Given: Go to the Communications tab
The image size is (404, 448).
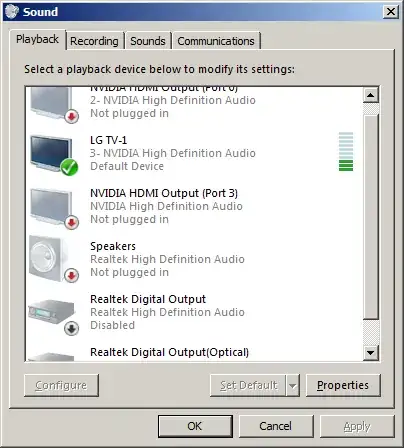Looking at the screenshot, I should [216, 41].
